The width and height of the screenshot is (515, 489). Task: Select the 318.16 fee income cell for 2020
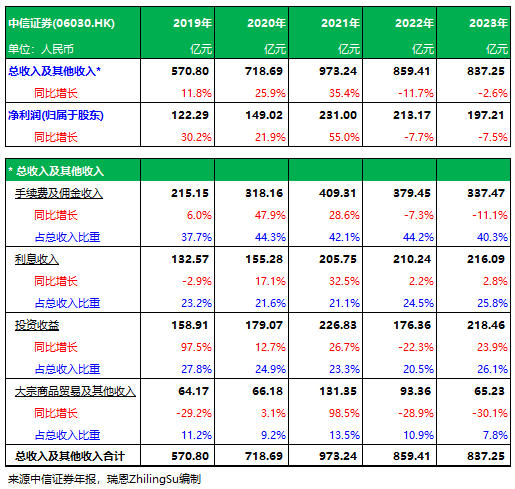pos(264,193)
